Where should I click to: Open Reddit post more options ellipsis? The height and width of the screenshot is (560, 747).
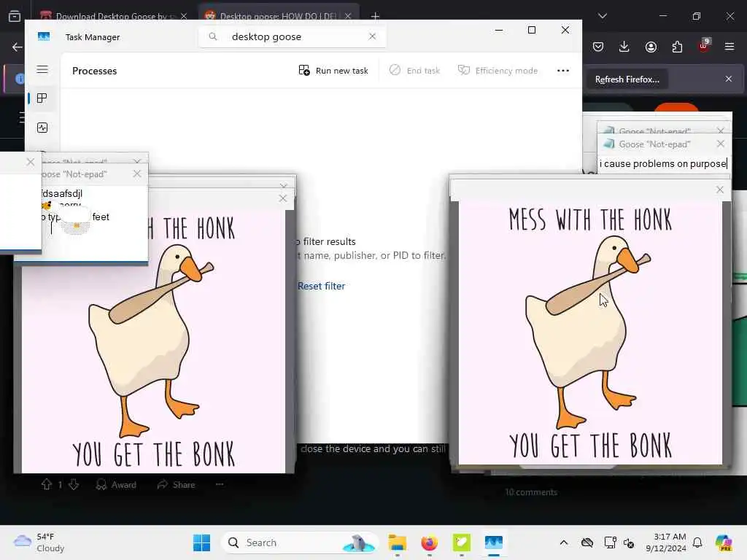click(220, 484)
